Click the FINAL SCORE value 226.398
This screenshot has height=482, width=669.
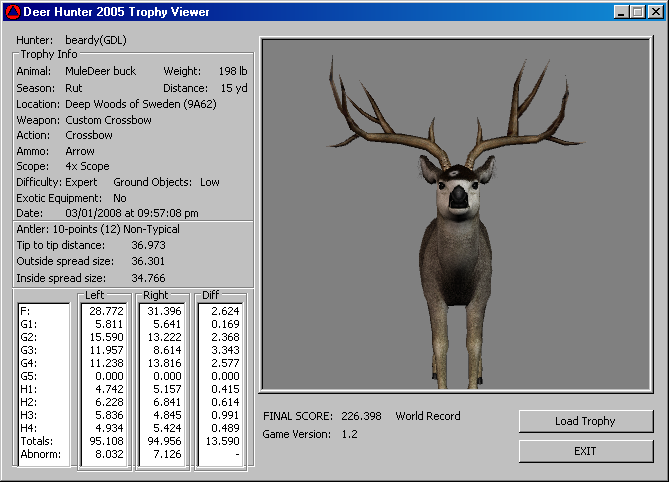click(x=361, y=416)
